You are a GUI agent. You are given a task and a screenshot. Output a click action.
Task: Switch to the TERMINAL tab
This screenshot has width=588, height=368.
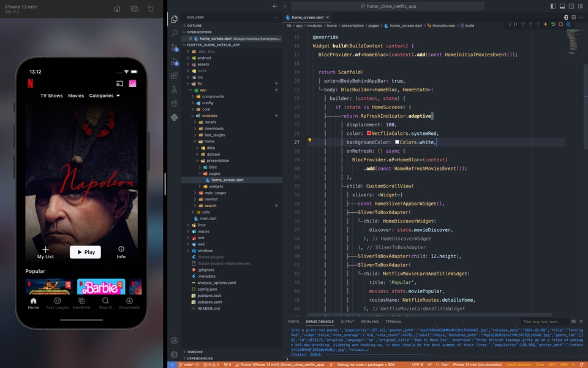click(x=393, y=321)
